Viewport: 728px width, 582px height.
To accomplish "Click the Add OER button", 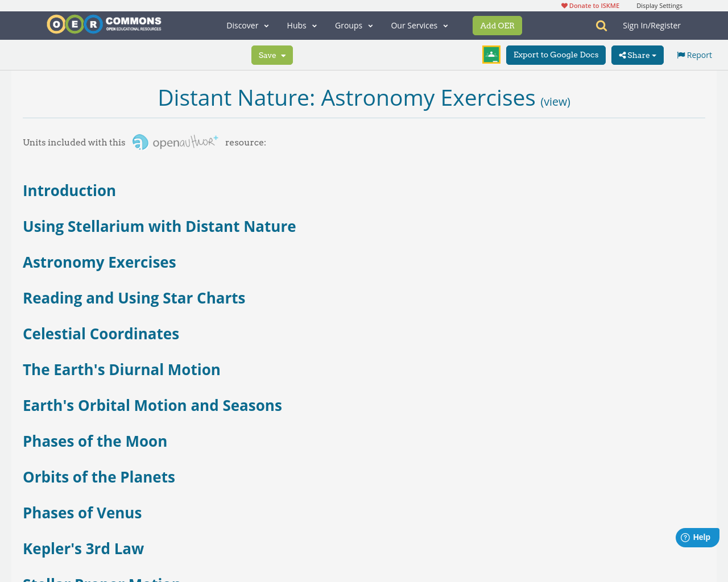I will tap(497, 25).
